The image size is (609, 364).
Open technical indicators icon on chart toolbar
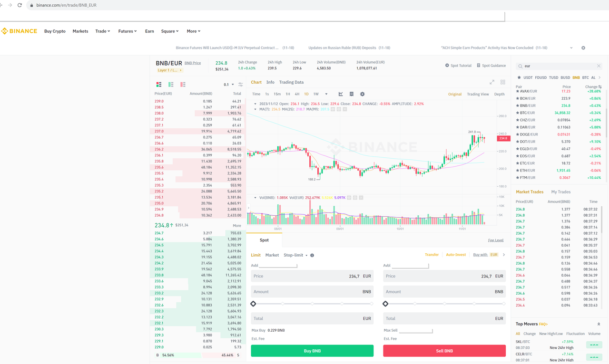(x=341, y=94)
